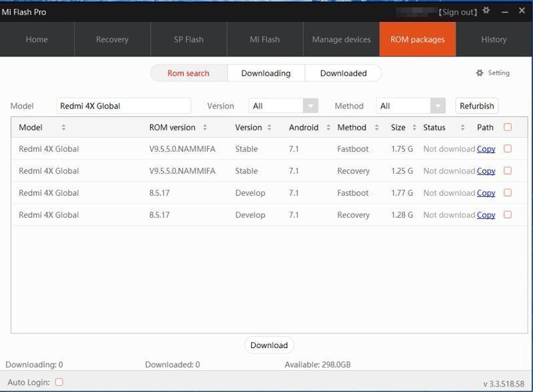Viewport: 533px width, 392px height.
Task: Sort the Android column using its arrows
Action: click(x=328, y=127)
